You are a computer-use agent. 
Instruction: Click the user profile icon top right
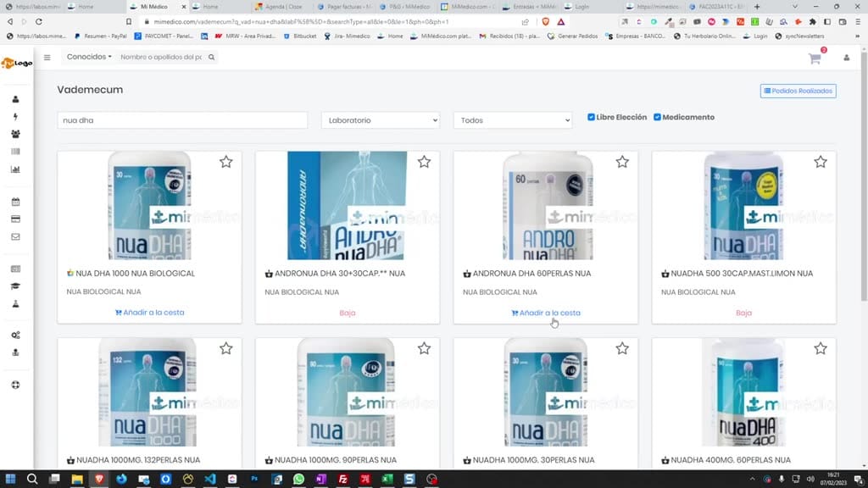847,58
